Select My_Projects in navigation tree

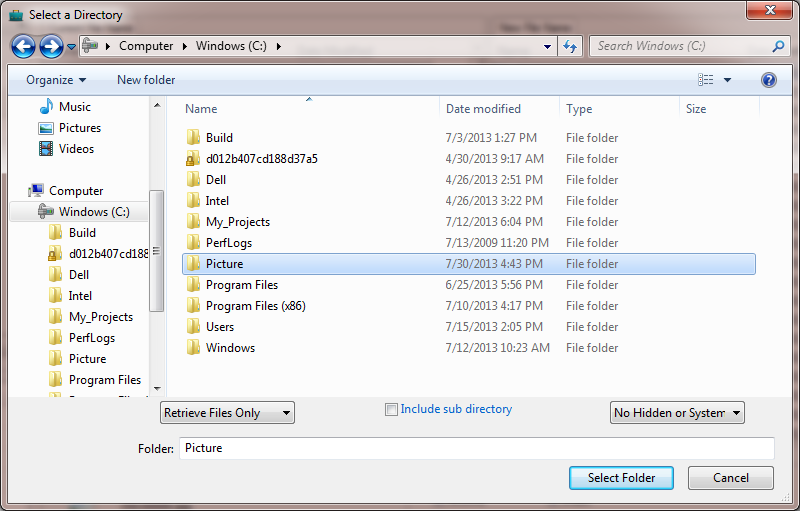pos(101,317)
